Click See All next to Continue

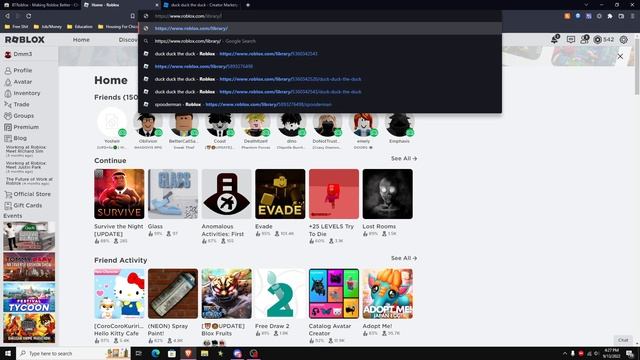(404, 158)
